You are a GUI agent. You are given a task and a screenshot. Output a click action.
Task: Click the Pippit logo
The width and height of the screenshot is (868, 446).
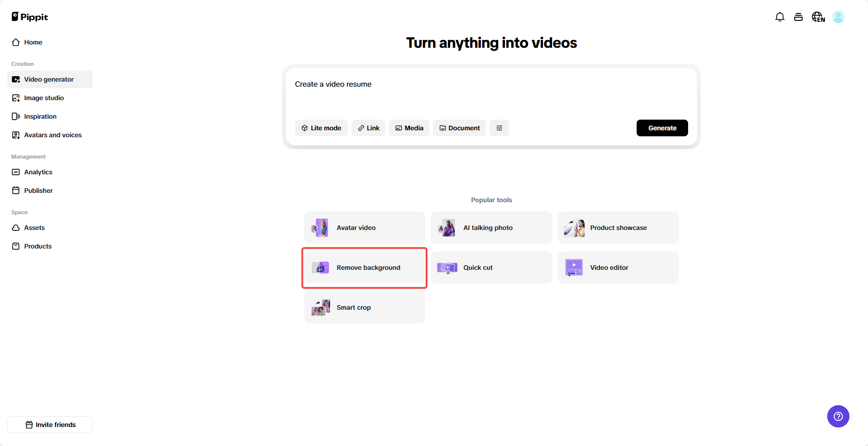click(30, 17)
